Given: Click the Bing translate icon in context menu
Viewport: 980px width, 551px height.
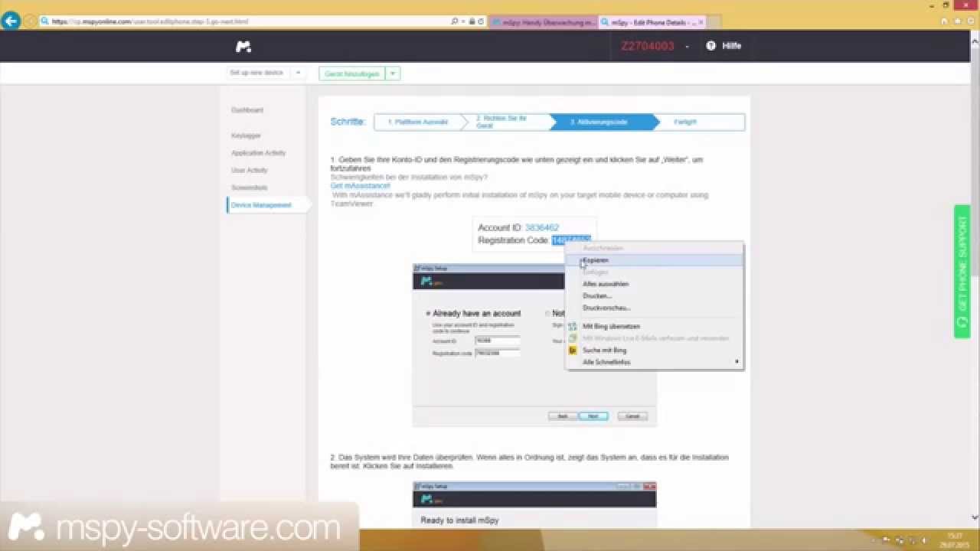Looking at the screenshot, I should tap(573, 326).
